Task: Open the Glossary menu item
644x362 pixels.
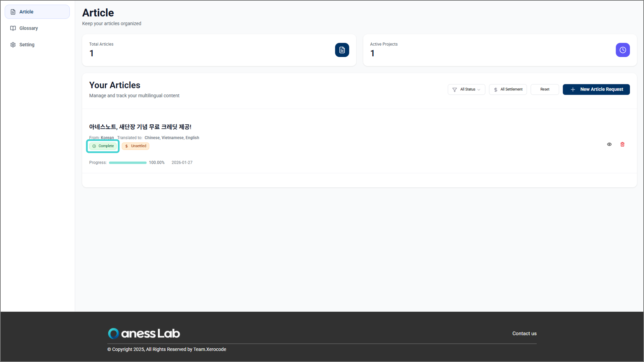Action: (29, 28)
